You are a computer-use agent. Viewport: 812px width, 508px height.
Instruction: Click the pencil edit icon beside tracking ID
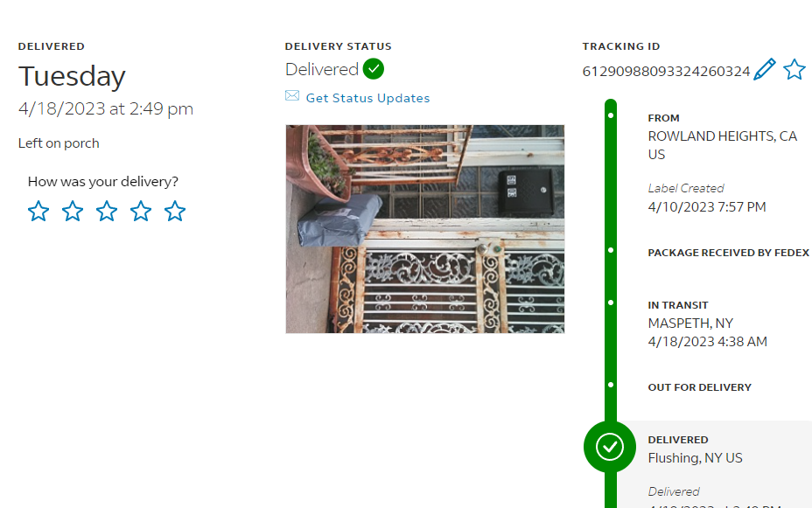tap(764, 70)
